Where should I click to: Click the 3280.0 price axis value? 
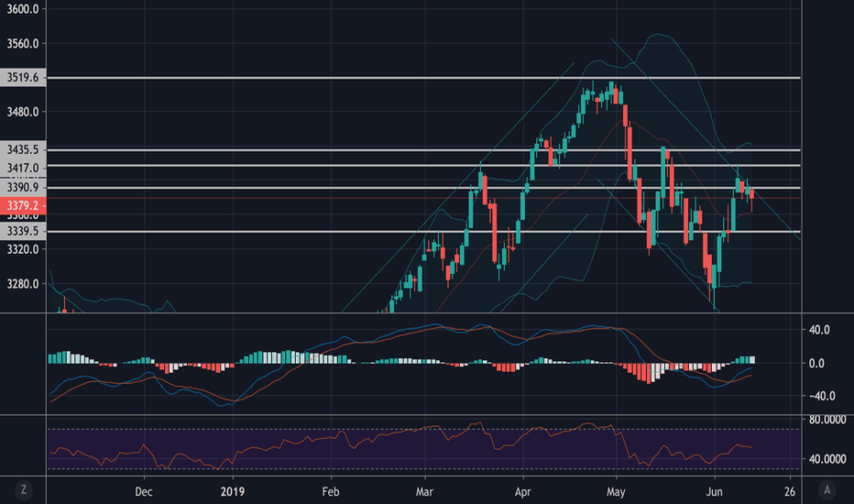(x=23, y=284)
